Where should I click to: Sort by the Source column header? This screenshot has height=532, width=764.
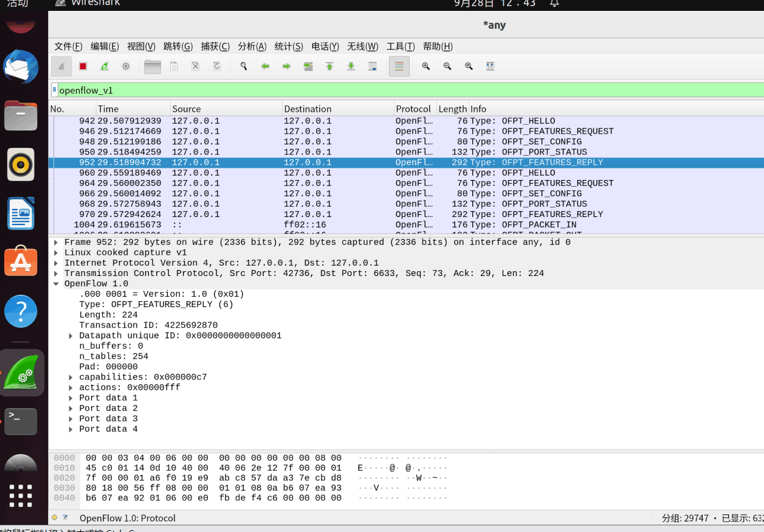226,109
